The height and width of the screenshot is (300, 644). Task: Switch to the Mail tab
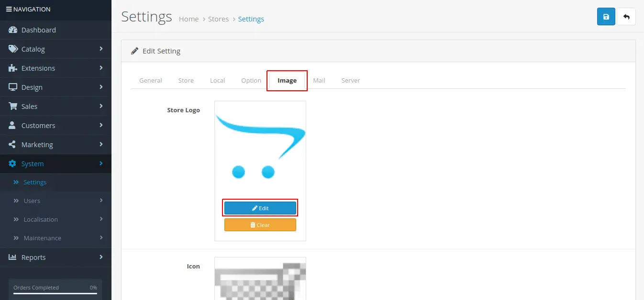pos(319,80)
